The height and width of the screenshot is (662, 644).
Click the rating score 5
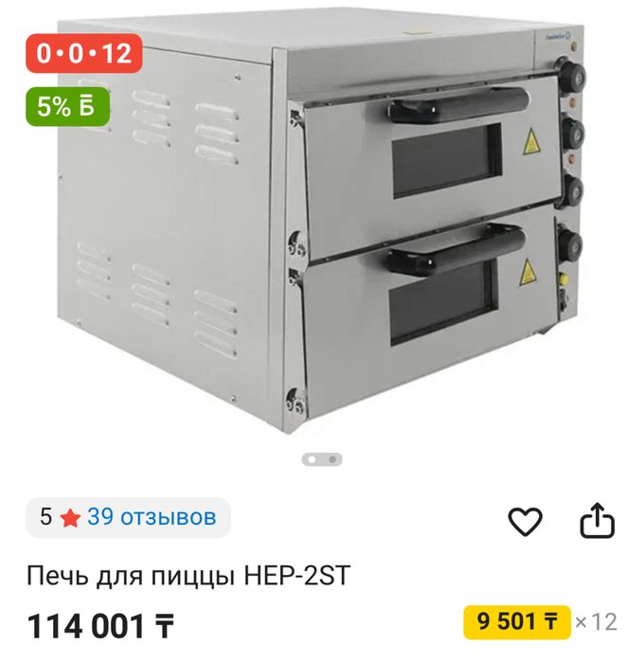coord(45,517)
